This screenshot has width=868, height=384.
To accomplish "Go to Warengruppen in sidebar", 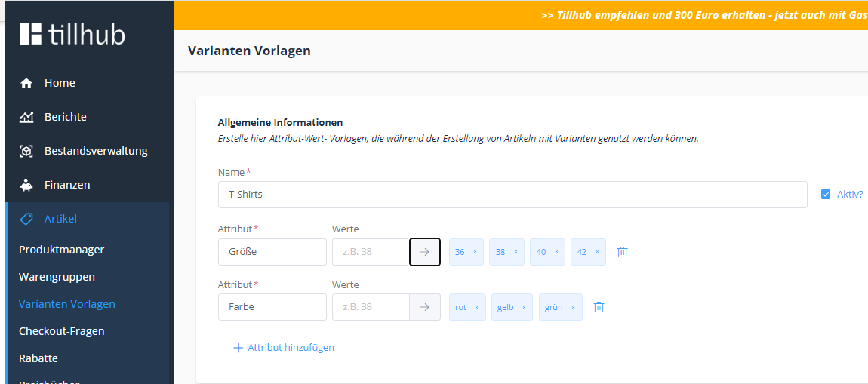I will click(57, 277).
